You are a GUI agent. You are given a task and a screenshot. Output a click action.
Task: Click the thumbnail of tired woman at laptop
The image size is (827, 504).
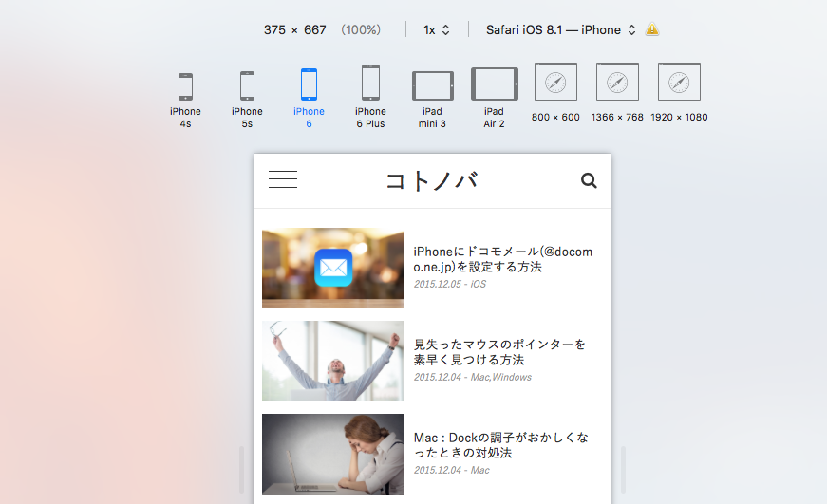pyautogui.click(x=333, y=454)
